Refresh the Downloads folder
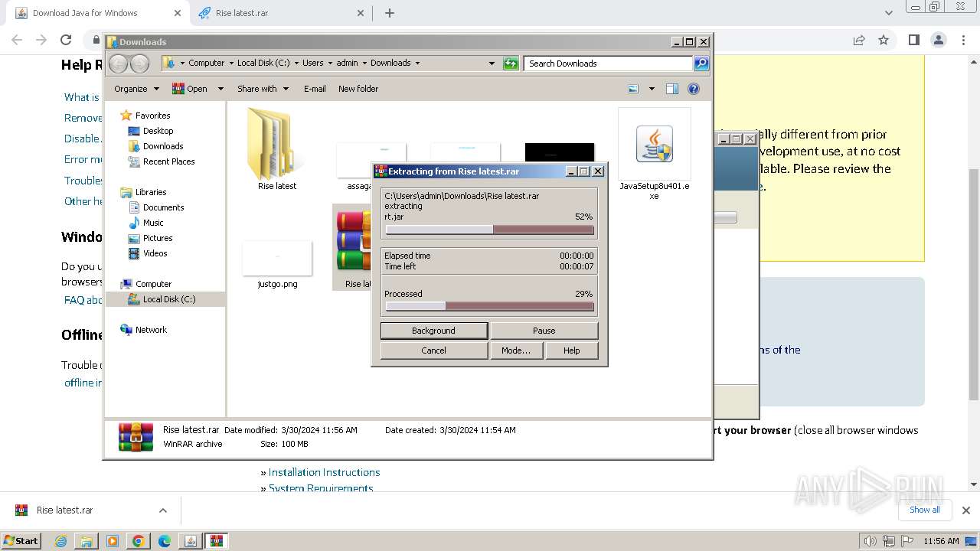 pyautogui.click(x=511, y=64)
